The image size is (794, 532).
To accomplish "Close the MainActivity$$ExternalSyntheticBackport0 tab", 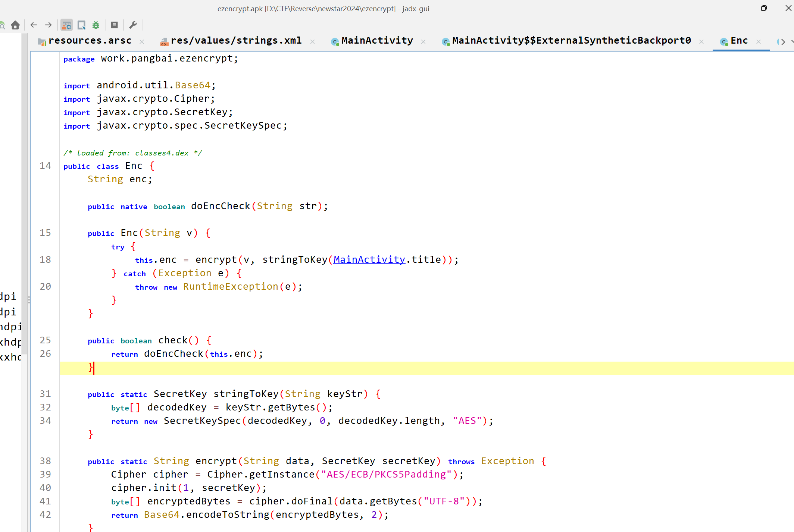I will (701, 42).
